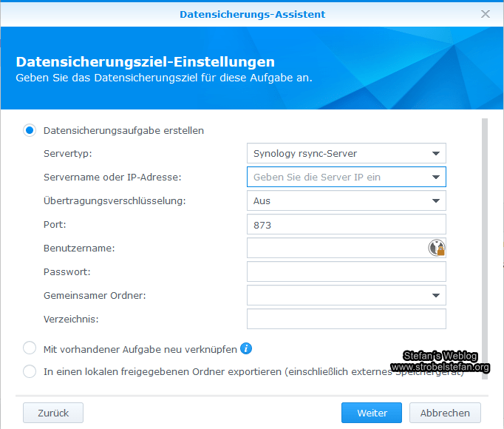Click the password manager icon in Benutzername field
Image resolution: width=504 pixels, height=429 pixels.
(x=437, y=248)
